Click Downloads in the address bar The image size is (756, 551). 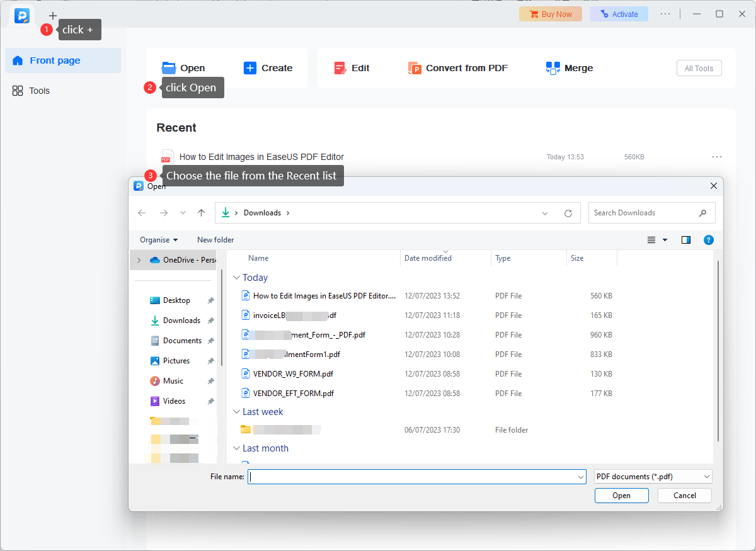pos(262,213)
